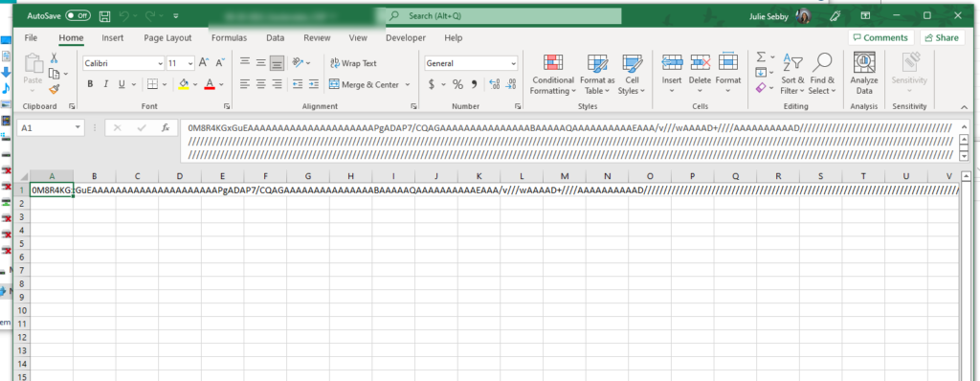The image size is (980, 381).
Task: Open the Page Layout tab
Action: coord(167,37)
